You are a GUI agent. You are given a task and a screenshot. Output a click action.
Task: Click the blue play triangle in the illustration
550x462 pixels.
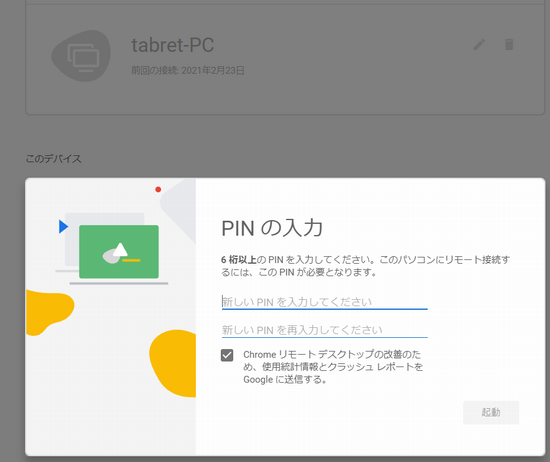coord(63,227)
